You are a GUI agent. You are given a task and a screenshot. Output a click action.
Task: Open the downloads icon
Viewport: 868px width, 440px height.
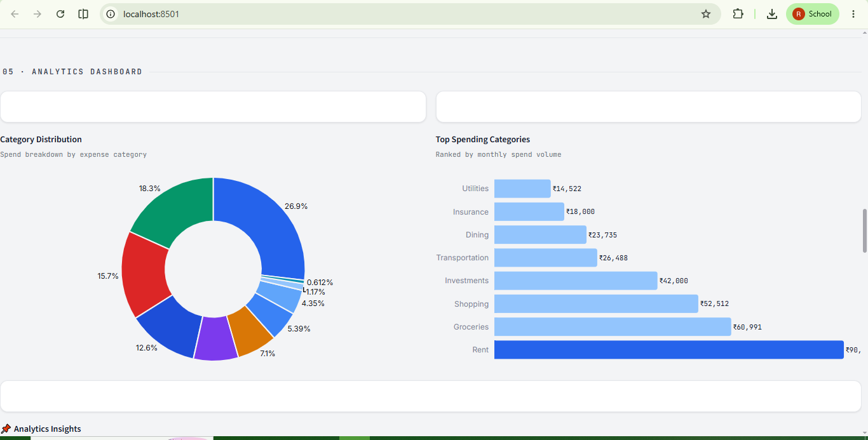point(772,14)
